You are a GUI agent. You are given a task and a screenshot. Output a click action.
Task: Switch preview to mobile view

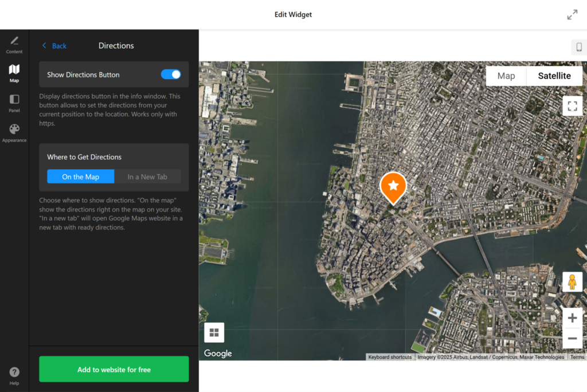578,47
